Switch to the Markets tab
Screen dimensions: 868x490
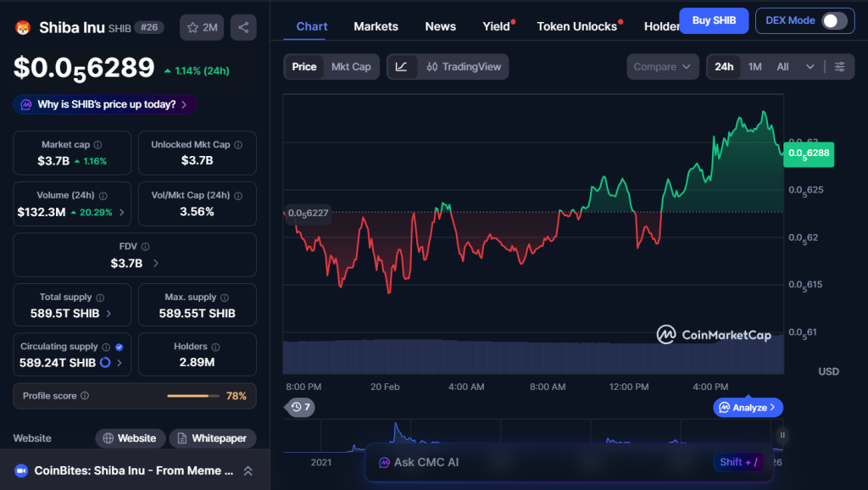pyautogui.click(x=376, y=26)
